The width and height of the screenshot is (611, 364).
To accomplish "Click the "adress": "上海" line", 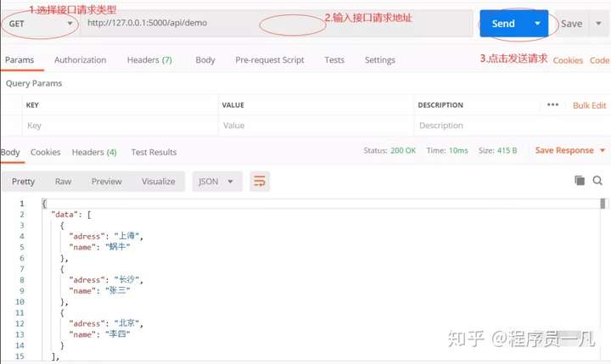I will [x=106, y=236].
